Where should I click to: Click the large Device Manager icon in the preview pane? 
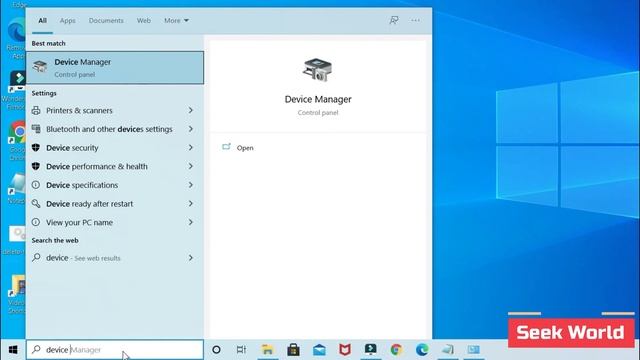pos(318,70)
